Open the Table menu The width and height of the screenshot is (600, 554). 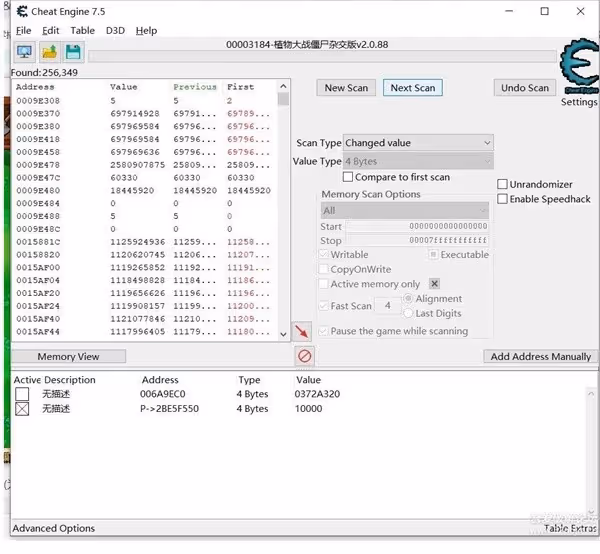83,31
